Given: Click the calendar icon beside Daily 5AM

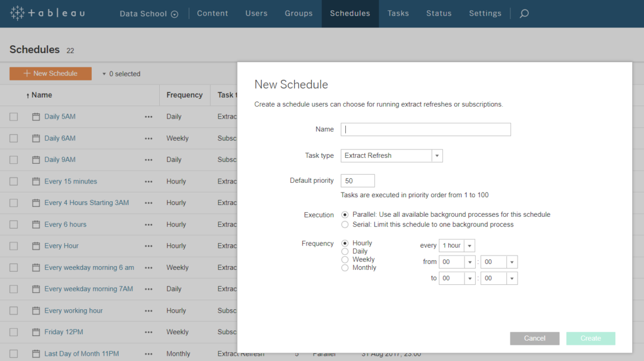Looking at the screenshot, I should (35, 117).
